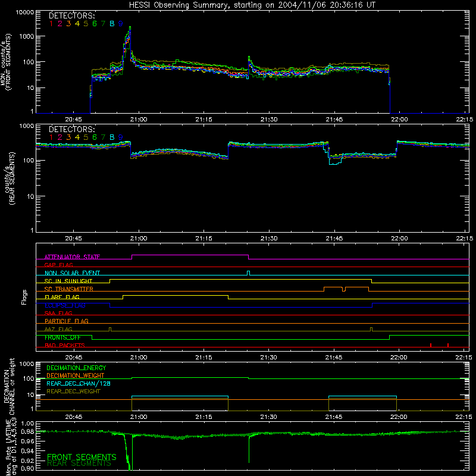Screen dimensions: 476x476
Task: Select detector 7 in the rear segments legend
Action: (x=103, y=137)
